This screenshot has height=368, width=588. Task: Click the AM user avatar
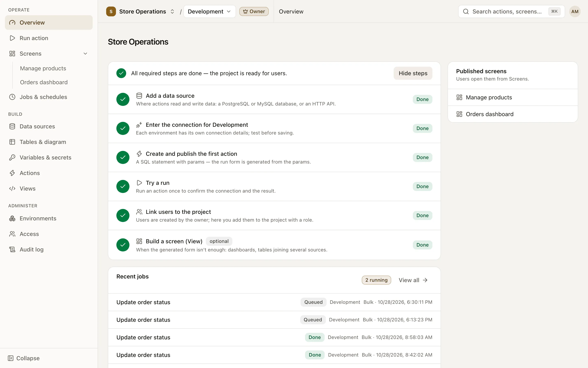coord(575,11)
